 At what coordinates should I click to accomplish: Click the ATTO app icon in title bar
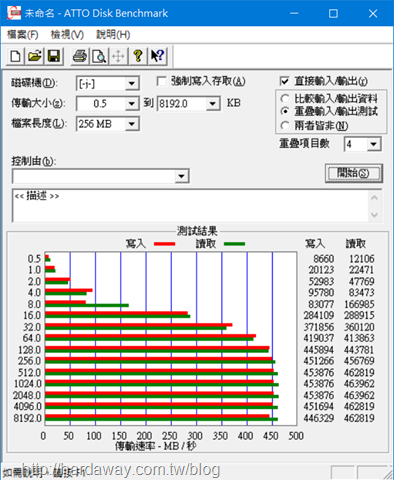(14, 13)
